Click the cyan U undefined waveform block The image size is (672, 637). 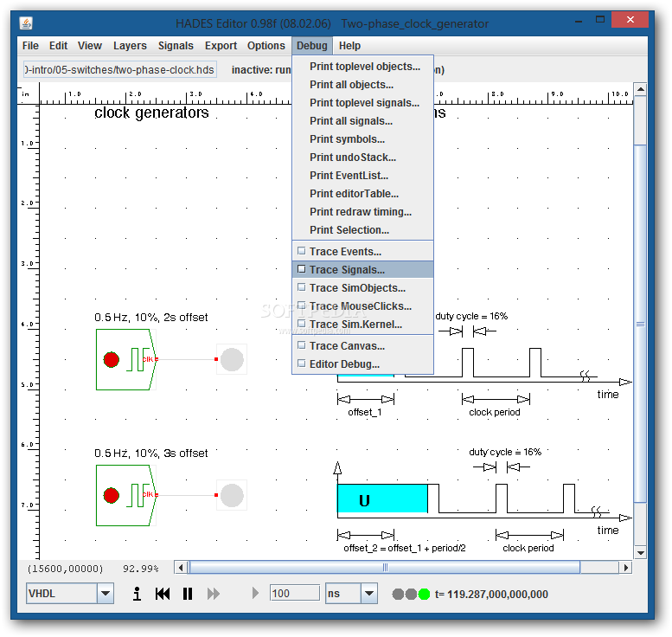(x=382, y=499)
